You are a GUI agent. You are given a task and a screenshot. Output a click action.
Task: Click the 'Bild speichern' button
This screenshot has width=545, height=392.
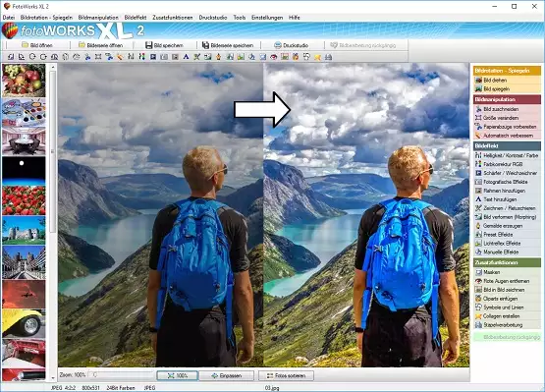[164, 45]
